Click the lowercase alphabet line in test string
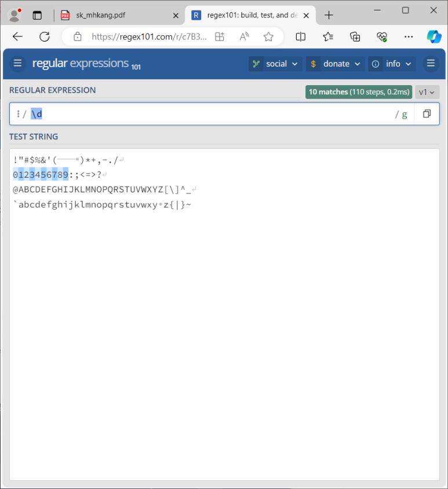The image size is (448, 489). click(101, 205)
